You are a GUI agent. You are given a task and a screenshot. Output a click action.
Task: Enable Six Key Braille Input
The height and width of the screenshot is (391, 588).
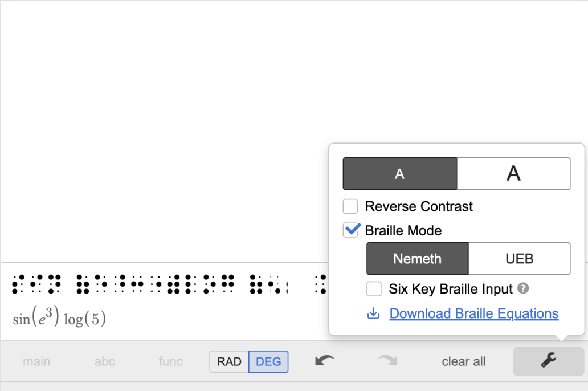click(x=374, y=289)
